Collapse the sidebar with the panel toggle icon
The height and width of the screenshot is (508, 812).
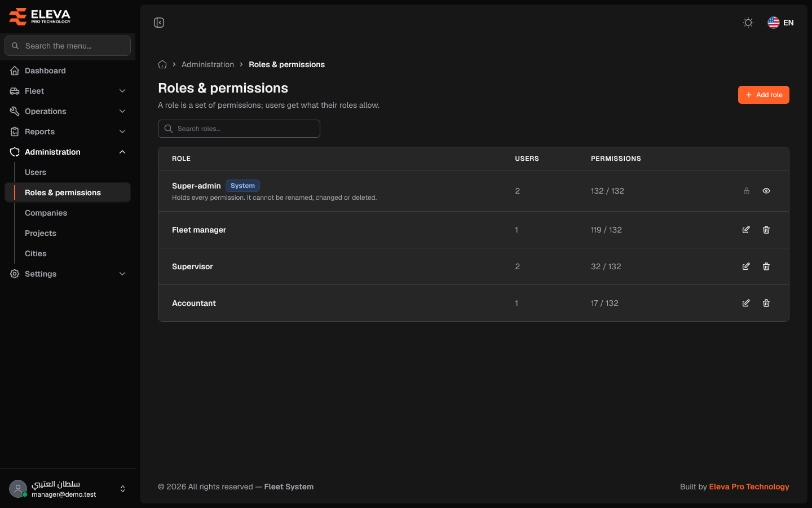[159, 23]
